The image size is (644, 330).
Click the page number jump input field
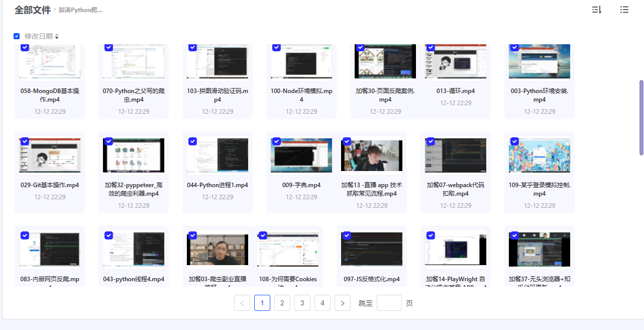click(x=389, y=303)
